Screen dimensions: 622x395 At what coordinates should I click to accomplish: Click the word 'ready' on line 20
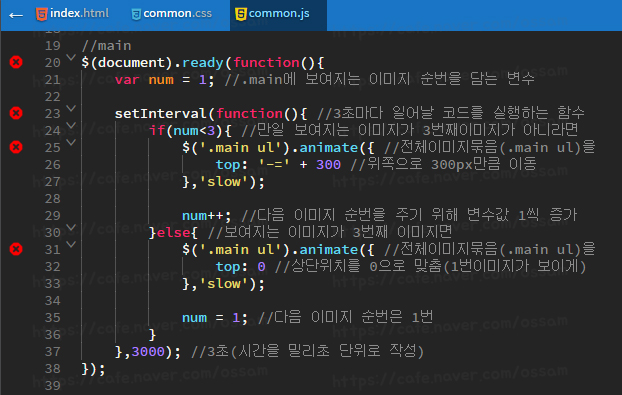coord(203,63)
